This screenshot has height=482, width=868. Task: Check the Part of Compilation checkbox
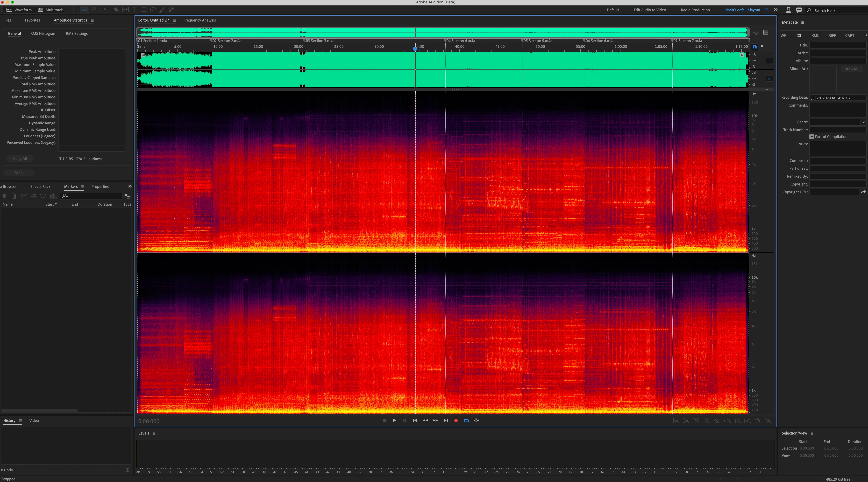tap(811, 137)
